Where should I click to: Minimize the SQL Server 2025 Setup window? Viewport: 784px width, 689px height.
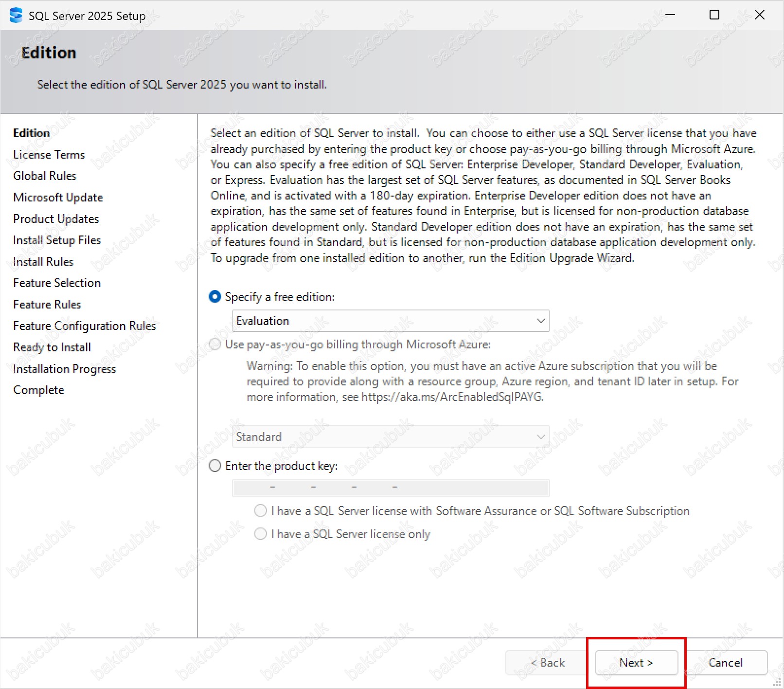[x=670, y=15]
